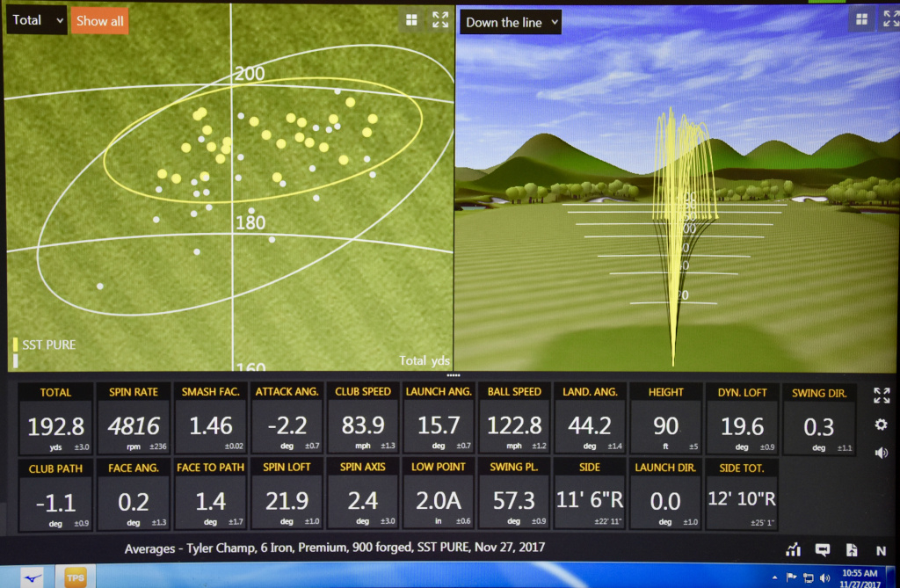Screen dimensions: 900x588
Task: Open the Down the line camera view dropdown
Action: (509, 22)
